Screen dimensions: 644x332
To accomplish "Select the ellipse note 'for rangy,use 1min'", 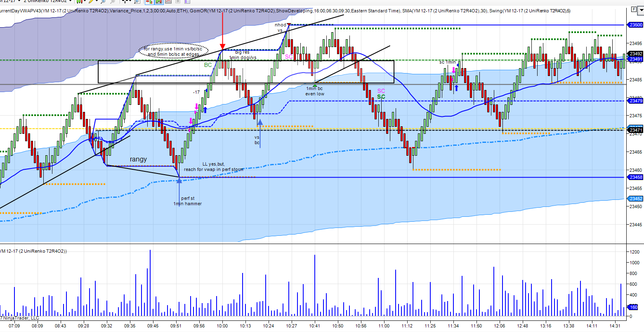I will pyautogui.click(x=173, y=51).
